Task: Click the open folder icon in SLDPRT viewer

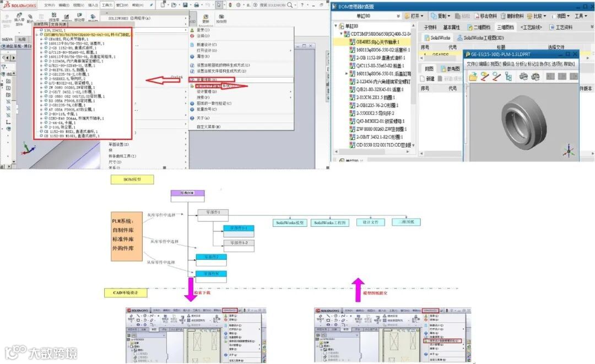Action: pos(473,77)
